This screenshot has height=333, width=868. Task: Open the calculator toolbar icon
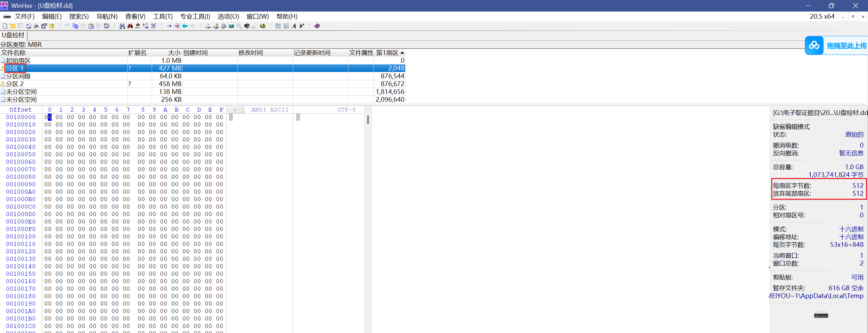[231, 26]
